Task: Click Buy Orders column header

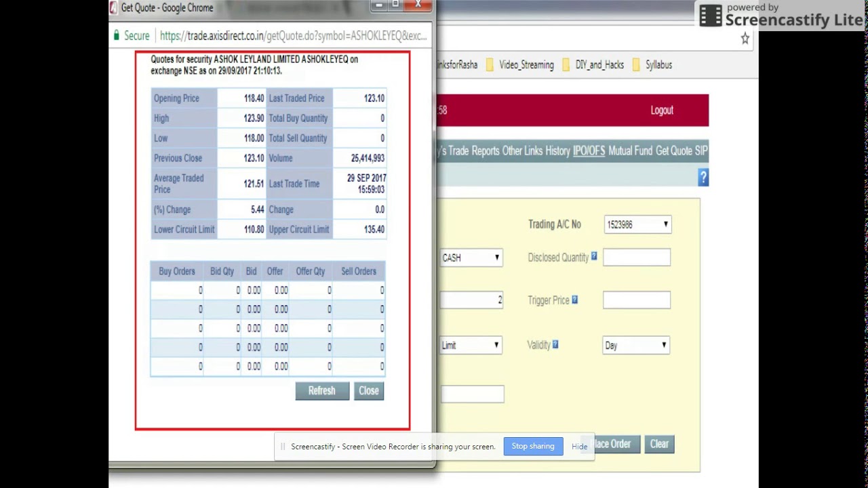Action: coord(177,271)
